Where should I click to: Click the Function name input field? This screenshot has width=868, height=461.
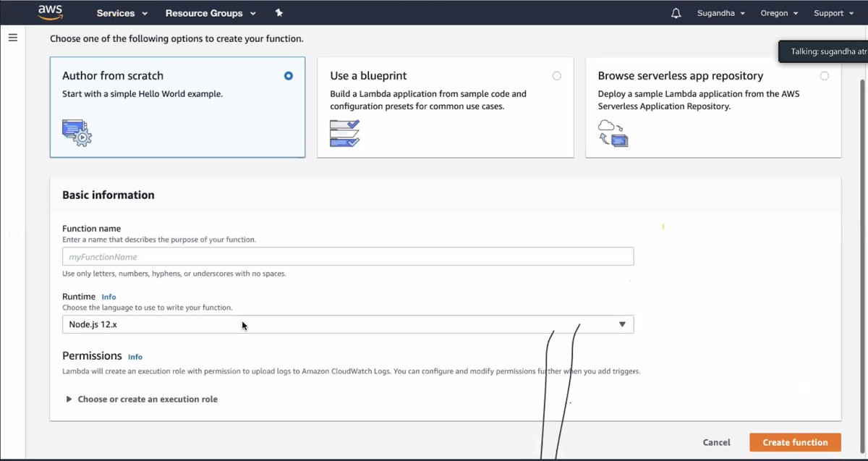pyautogui.click(x=348, y=257)
